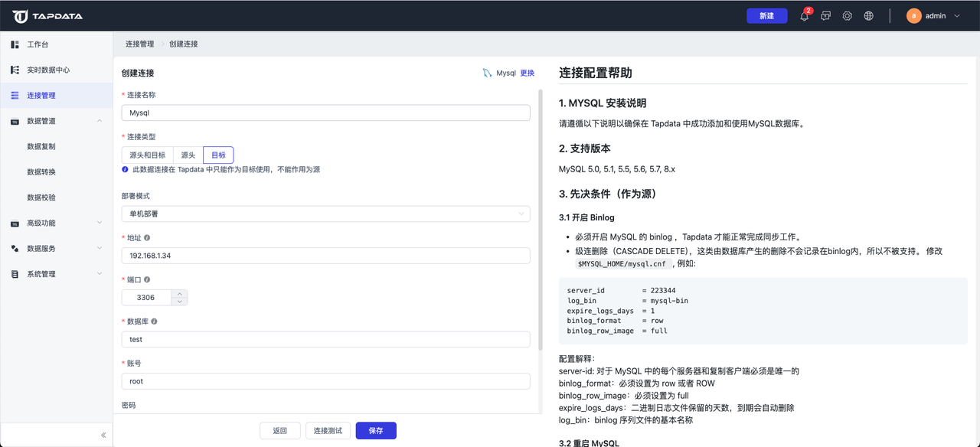
Task: Click the 地址 input field
Action: click(x=325, y=256)
